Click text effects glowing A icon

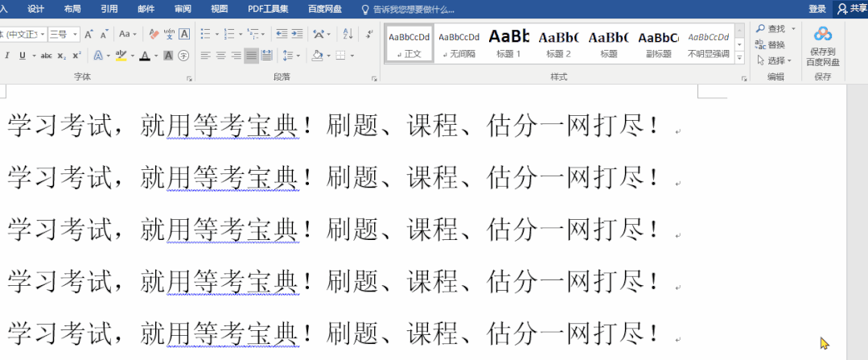tap(98, 56)
